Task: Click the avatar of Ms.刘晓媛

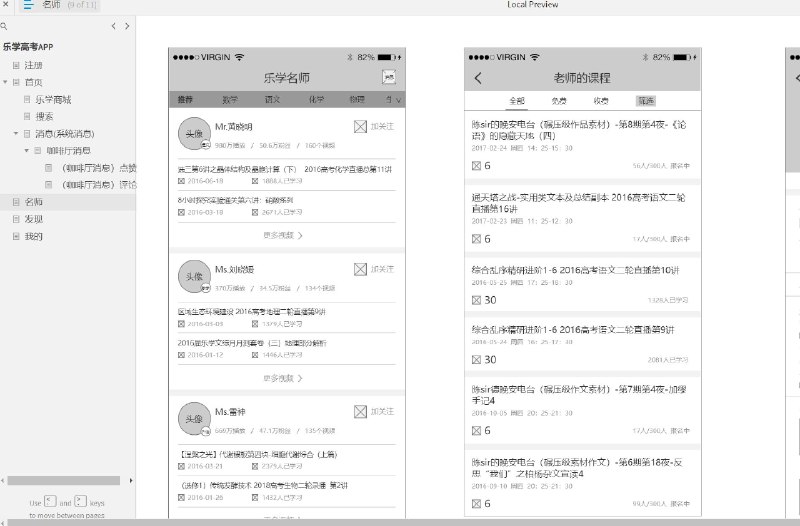Action: (194, 277)
